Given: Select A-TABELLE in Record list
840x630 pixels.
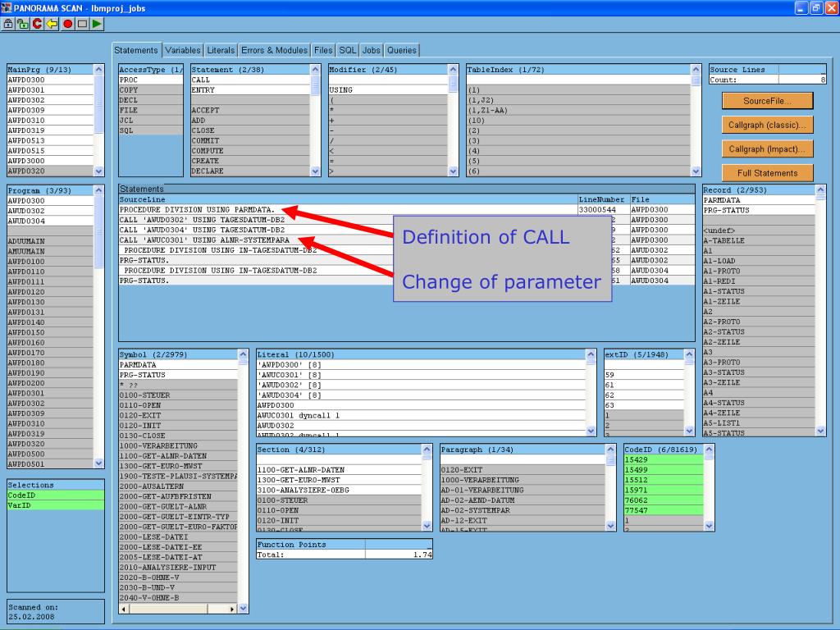Looking at the screenshot, I should [x=759, y=240].
